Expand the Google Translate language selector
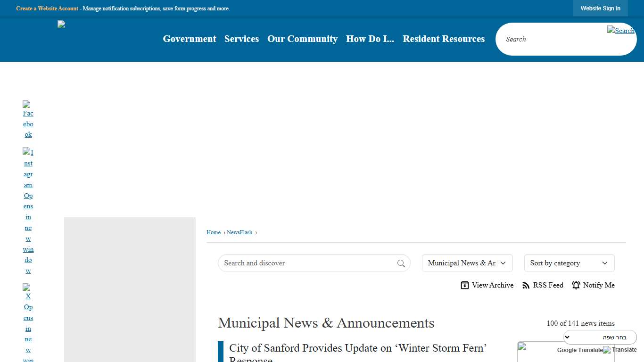This screenshot has width=644, height=362. (600, 337)
